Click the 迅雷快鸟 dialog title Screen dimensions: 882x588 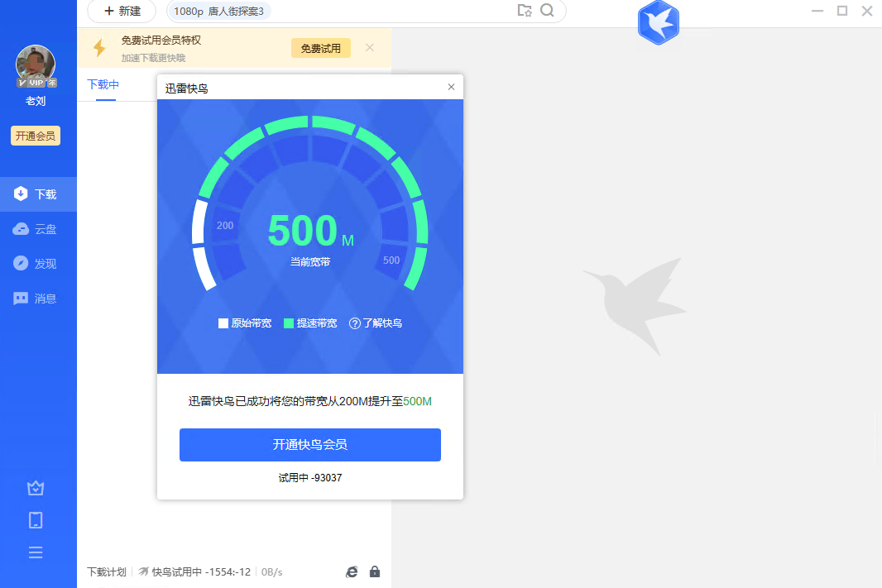[x=187, y=88]
